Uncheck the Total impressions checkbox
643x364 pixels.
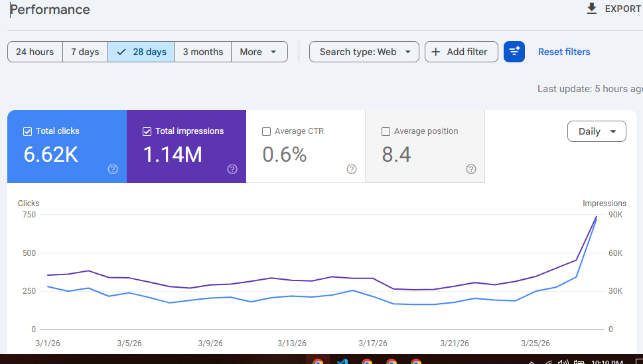point(147,131)
